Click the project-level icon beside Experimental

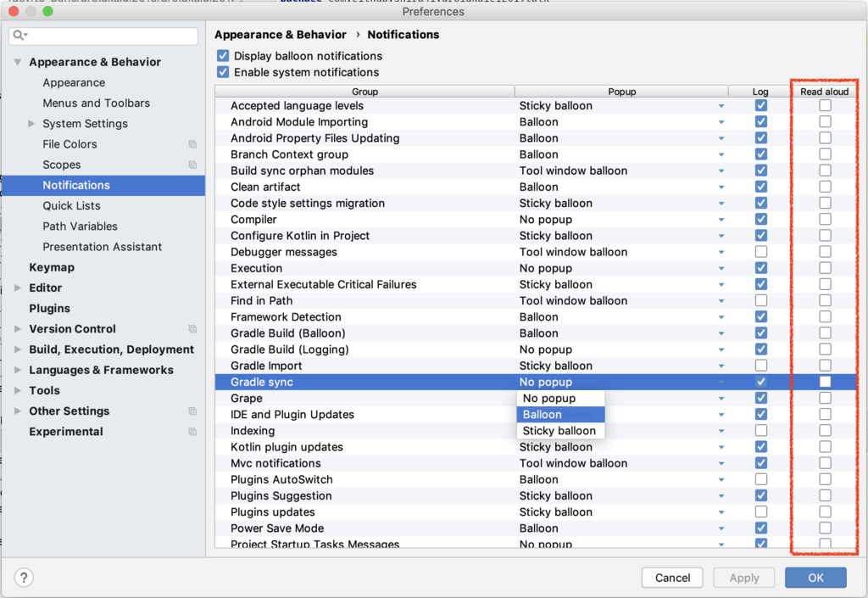(x=192, y=432)
